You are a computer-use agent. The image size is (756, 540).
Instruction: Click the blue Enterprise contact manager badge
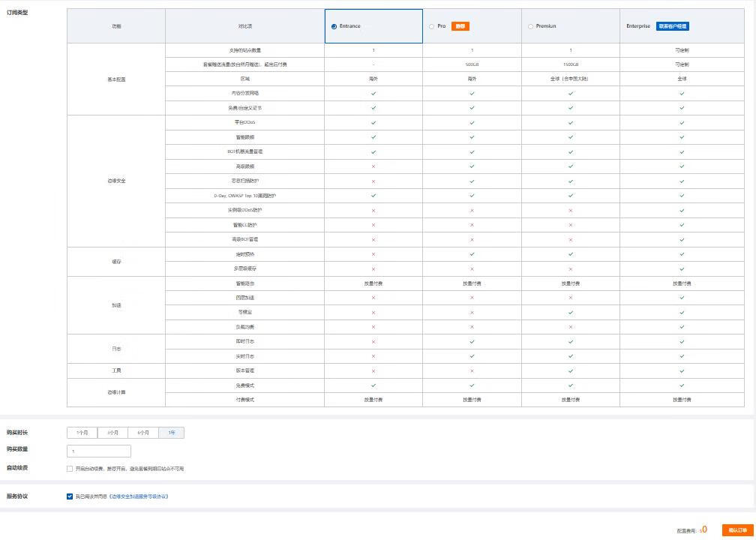click(672, 26)
